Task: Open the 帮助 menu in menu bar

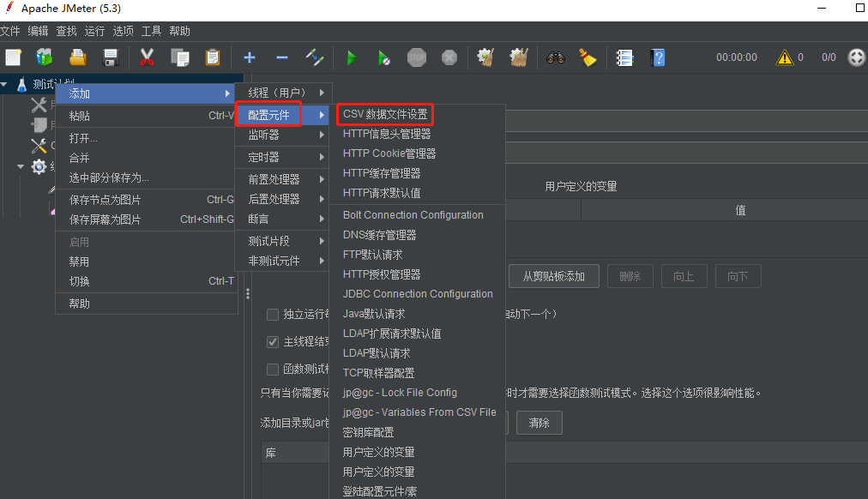Action: (179, 31)
